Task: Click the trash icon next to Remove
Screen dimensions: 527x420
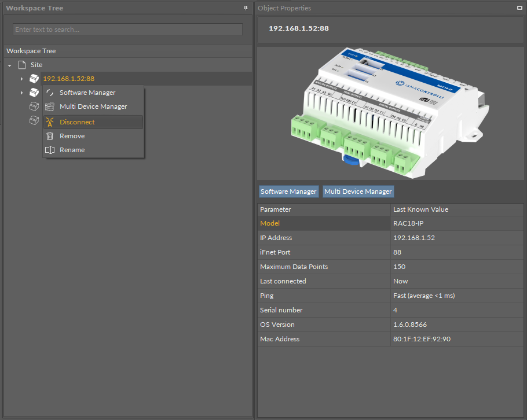Action: [50, 136]
